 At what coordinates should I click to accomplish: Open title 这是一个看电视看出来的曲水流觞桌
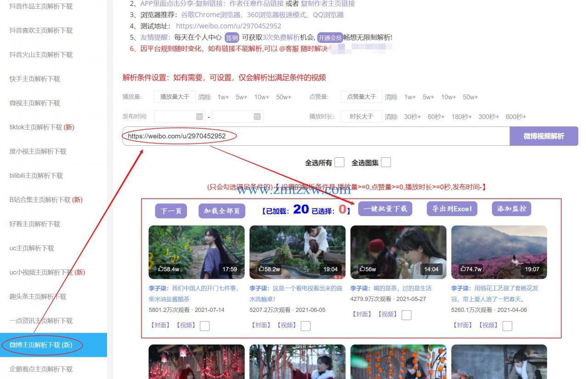(x=296, y=293)
